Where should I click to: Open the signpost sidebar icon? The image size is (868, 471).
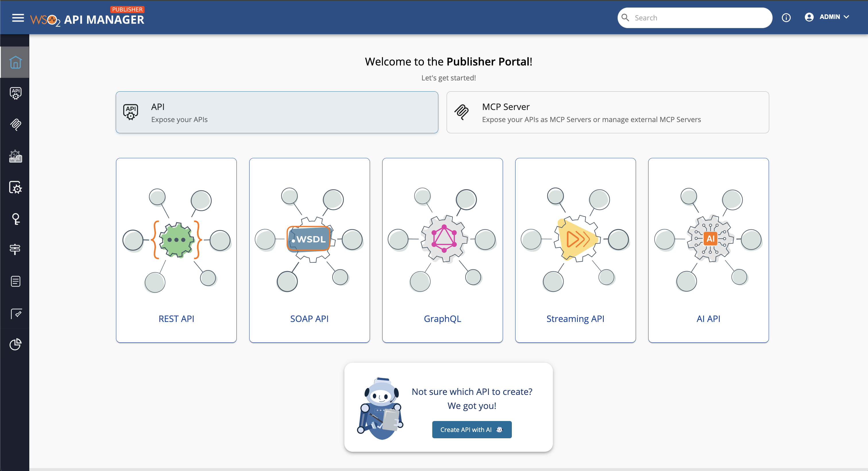coord(15,249)
